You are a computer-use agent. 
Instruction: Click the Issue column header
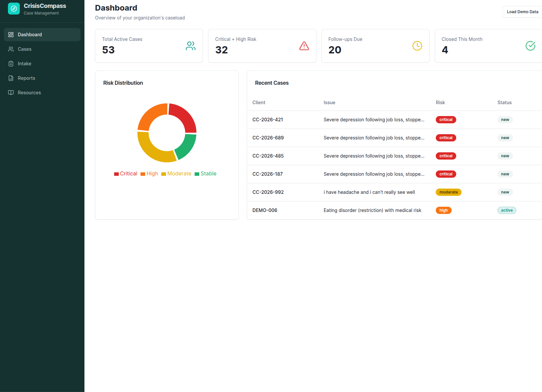click(x=329, y=103)
